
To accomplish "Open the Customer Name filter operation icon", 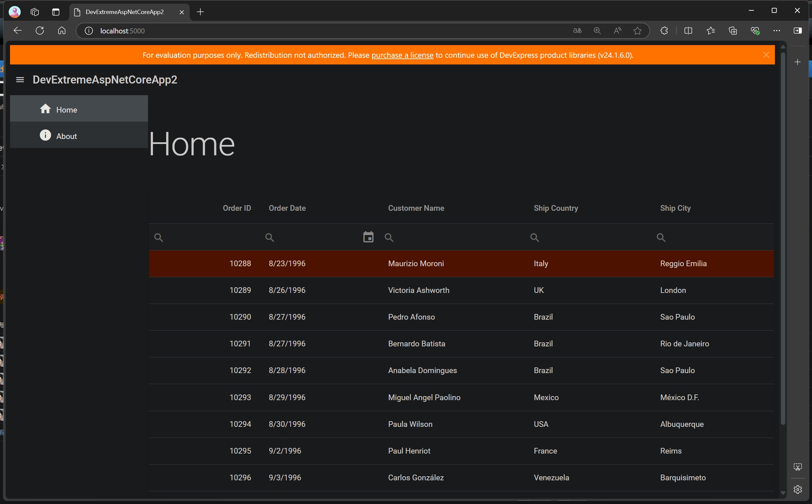I will click(x=389, y=237).
